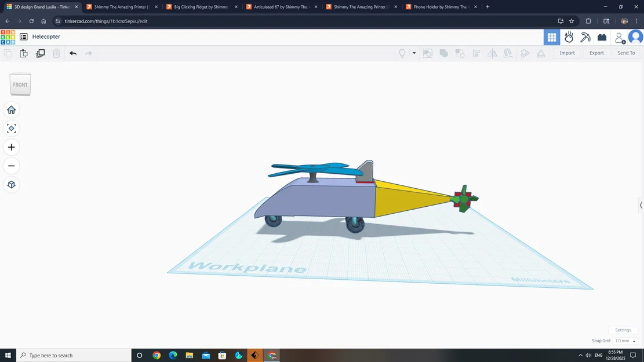Undo the last action

(72, 53)
